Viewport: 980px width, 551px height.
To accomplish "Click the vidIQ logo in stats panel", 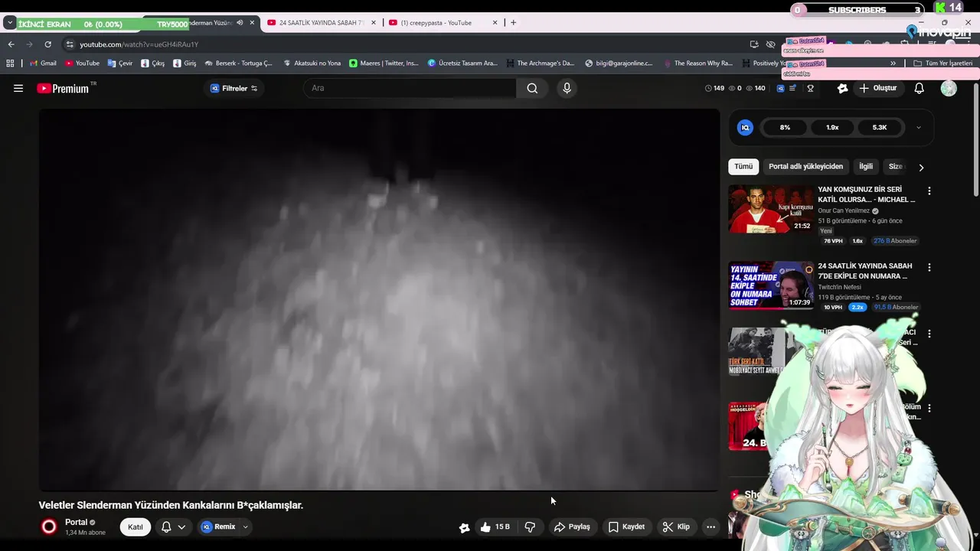I will click(x=745, y=128).
